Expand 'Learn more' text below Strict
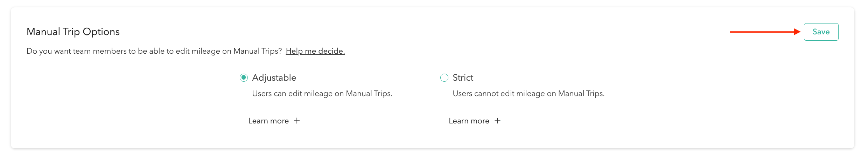Screen dimensions: 868x155 coord(469,121)
